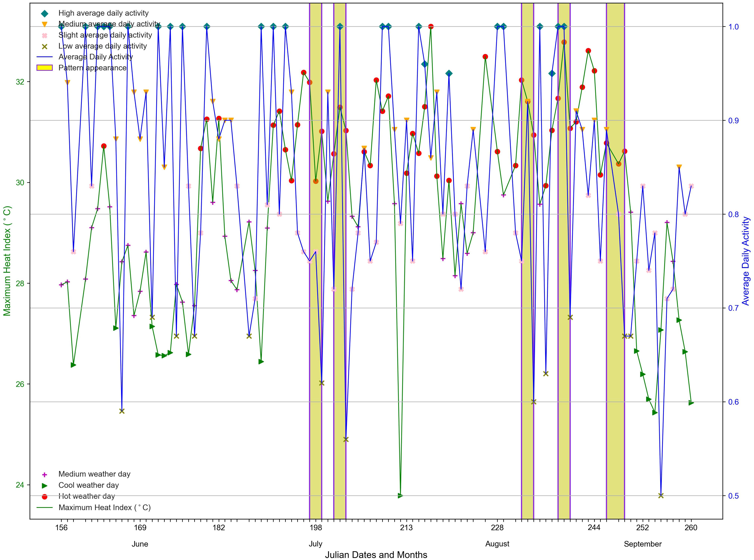
Task: Click the x-axis tick label 260
Action: click(691, 528)
